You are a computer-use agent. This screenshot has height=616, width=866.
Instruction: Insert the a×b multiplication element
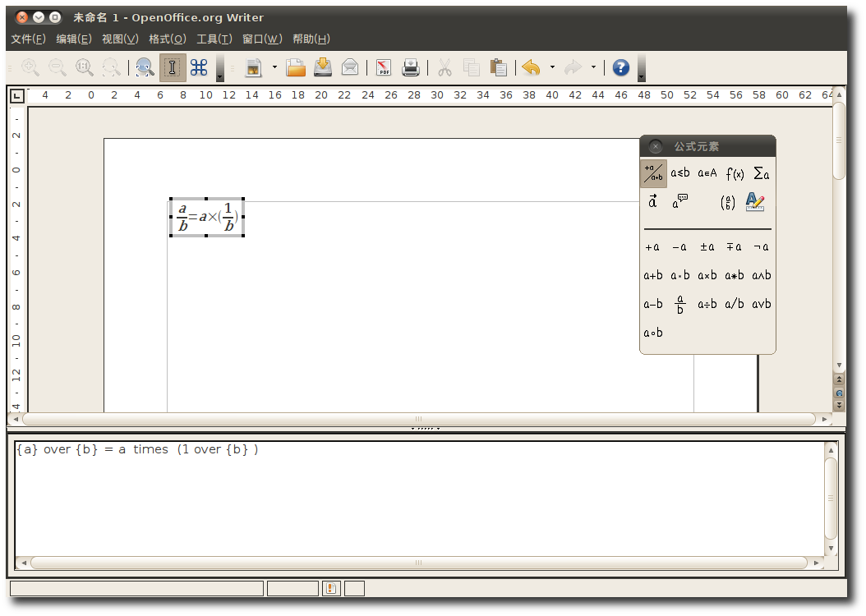click(707, 276)
